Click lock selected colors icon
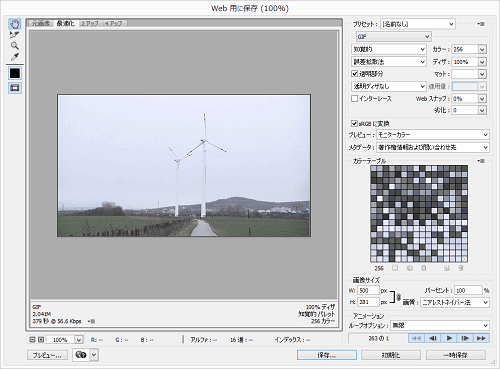 pyautogui.click(x=424, y=268)
